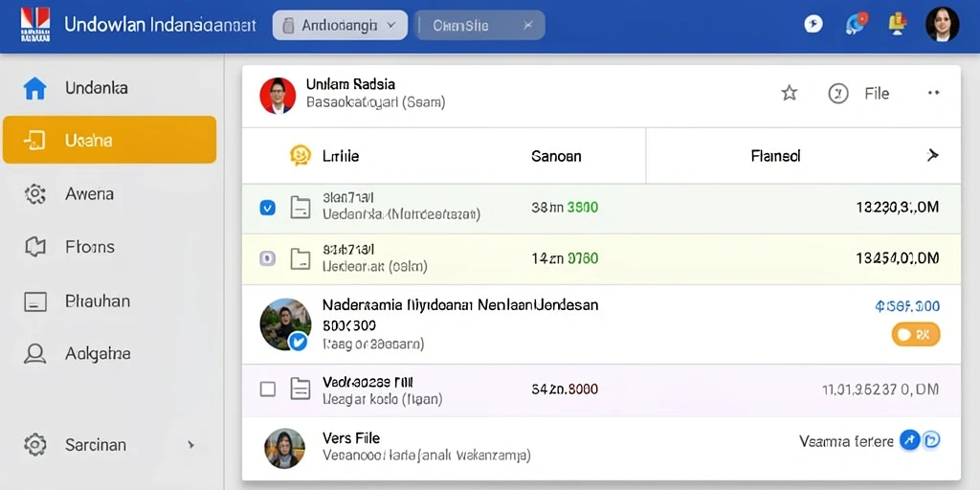Click the yellow smiley icon beside Lrhile

click(301, 156)
